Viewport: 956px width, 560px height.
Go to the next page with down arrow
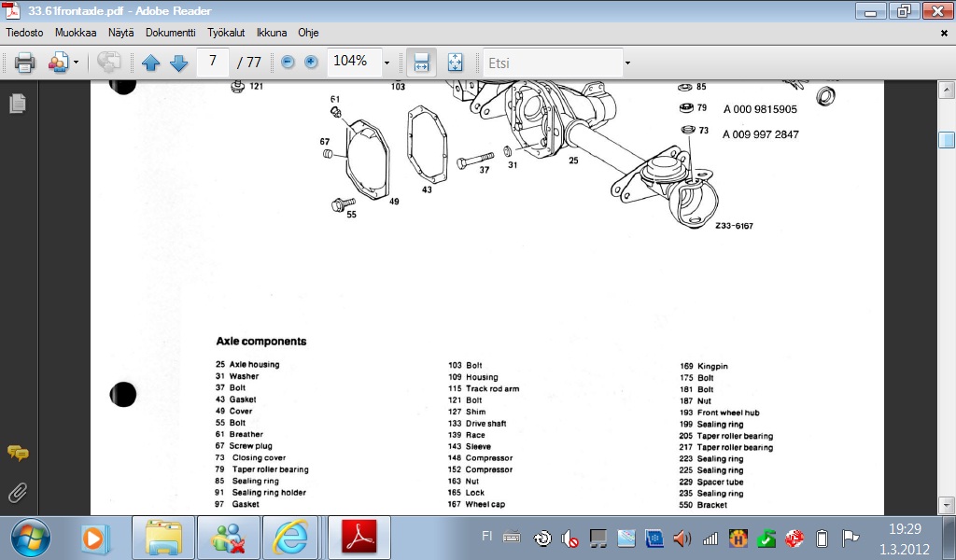click(x=178, y=63)
